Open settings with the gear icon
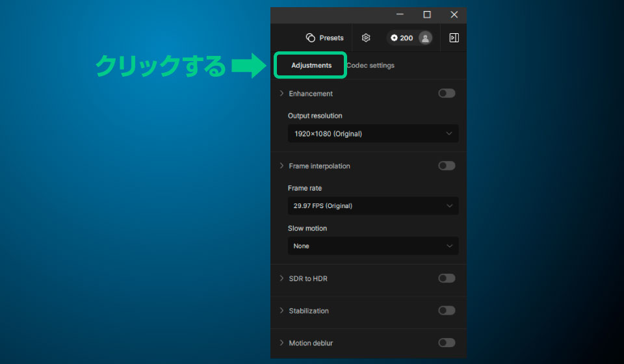The width and height of the screenshot is (624, 364). (x=366, y=38)
